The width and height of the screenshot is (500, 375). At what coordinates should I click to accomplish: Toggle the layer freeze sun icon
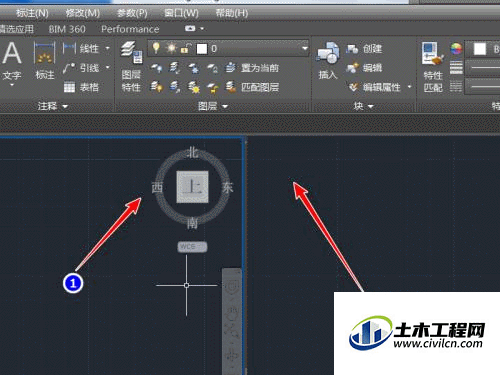(x=171, y=49)
